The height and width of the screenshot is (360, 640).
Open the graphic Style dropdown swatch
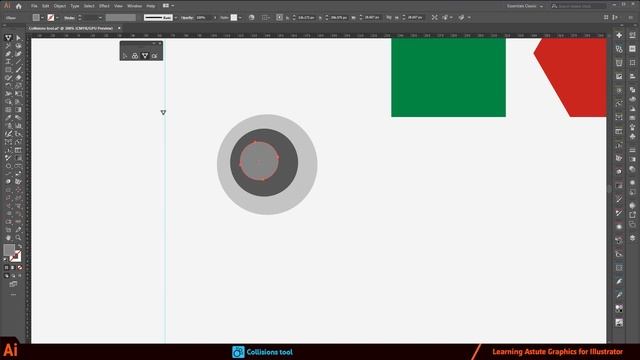click(234, 18)
